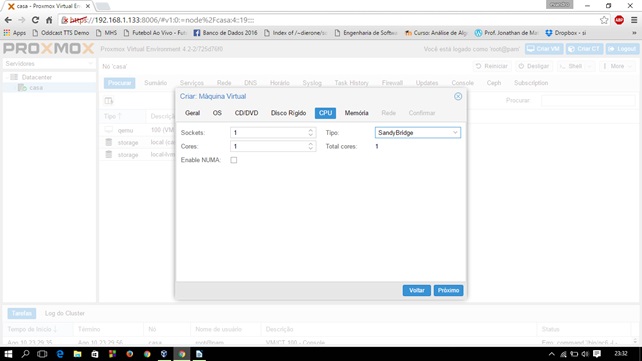Select the CPU tab
Image resolution: width=642 pixels, height=361 pixels.
[326, 113]
